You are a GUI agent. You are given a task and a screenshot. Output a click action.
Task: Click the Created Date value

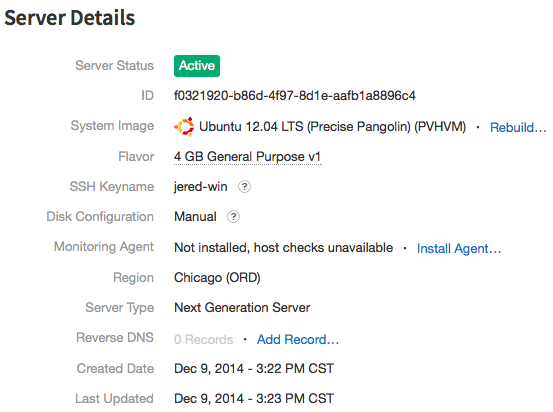point(254,369)
